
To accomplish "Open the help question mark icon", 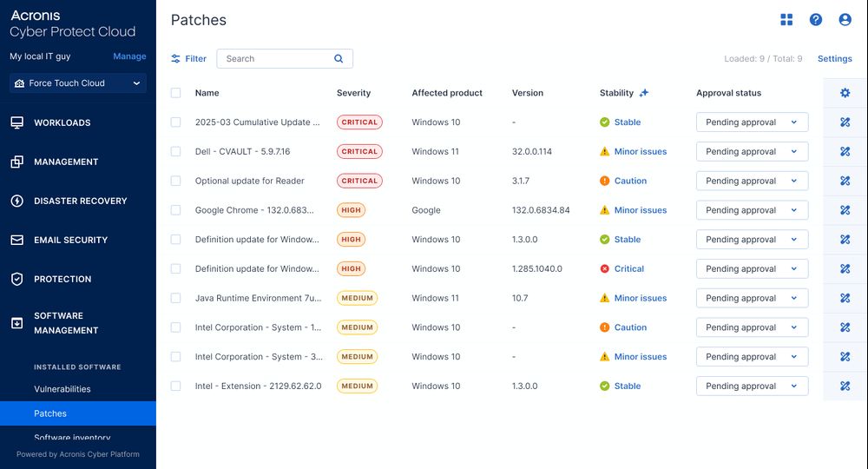I will (816, 20).
